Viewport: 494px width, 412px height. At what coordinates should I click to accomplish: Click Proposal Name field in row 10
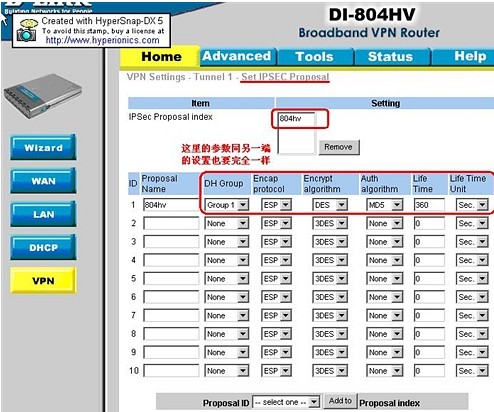(x=171, y=370)
